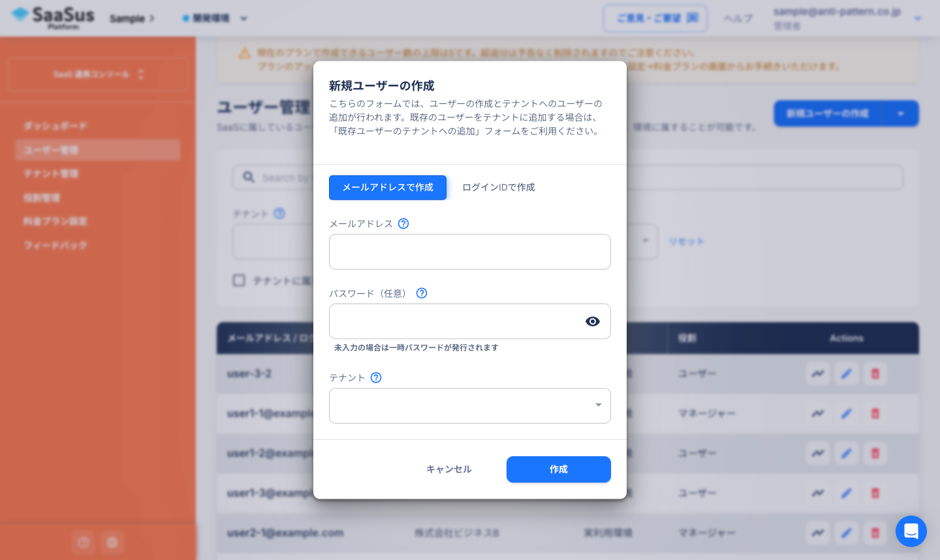The height and width of the screenshot is (560, 940).
Task: Open help tooltip next to メールアドレス label
Action: coord(403,224)
